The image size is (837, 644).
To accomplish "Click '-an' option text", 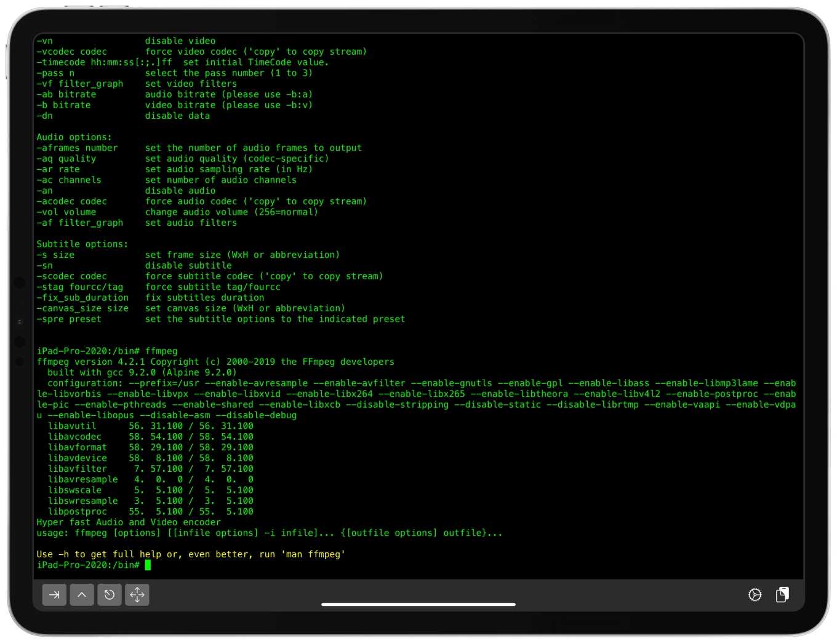I will point(44,191).
